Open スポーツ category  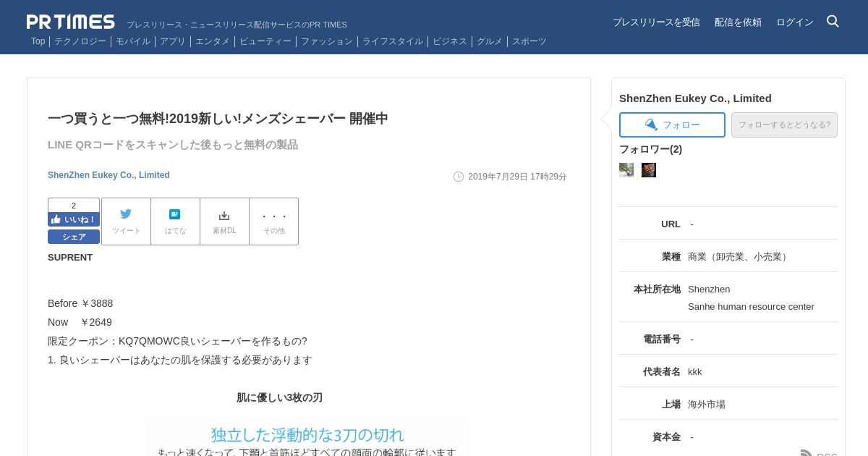pyautogui.click(x=529, y=41)
